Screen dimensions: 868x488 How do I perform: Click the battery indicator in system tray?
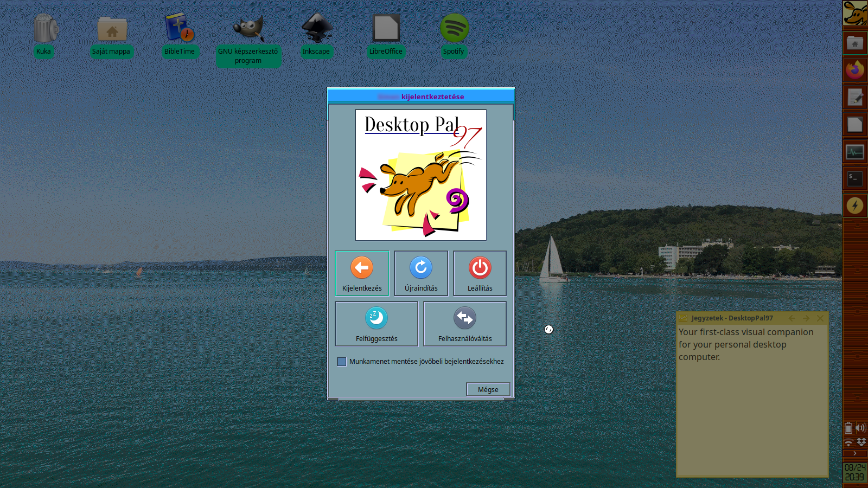tap(848, 428)
